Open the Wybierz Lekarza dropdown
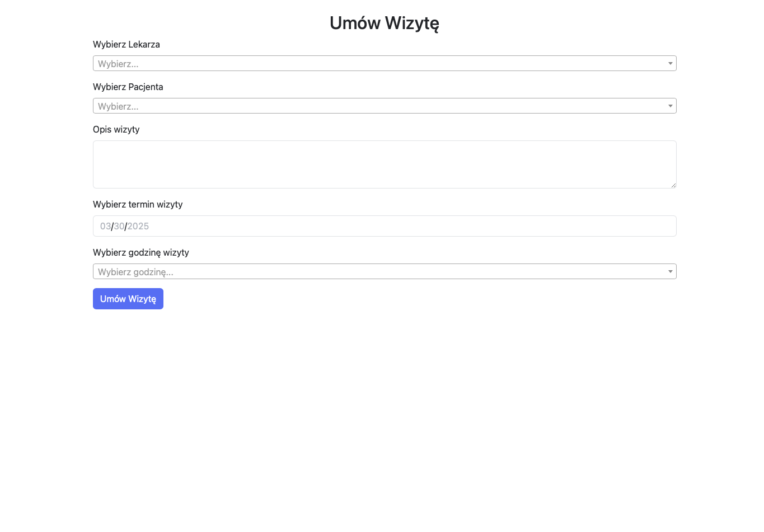 point(385,63)
